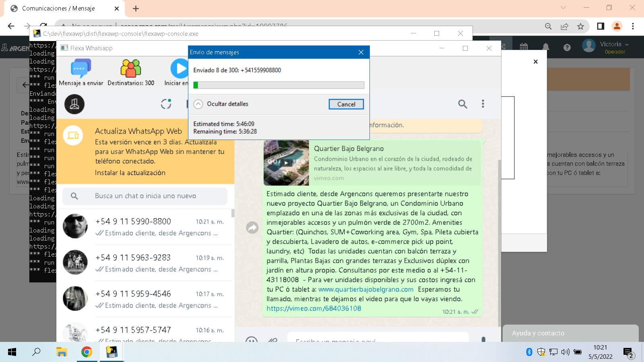Close the Envío de mensajes dialog
Viewport: 644px width, 362px height.
point(361,52)
